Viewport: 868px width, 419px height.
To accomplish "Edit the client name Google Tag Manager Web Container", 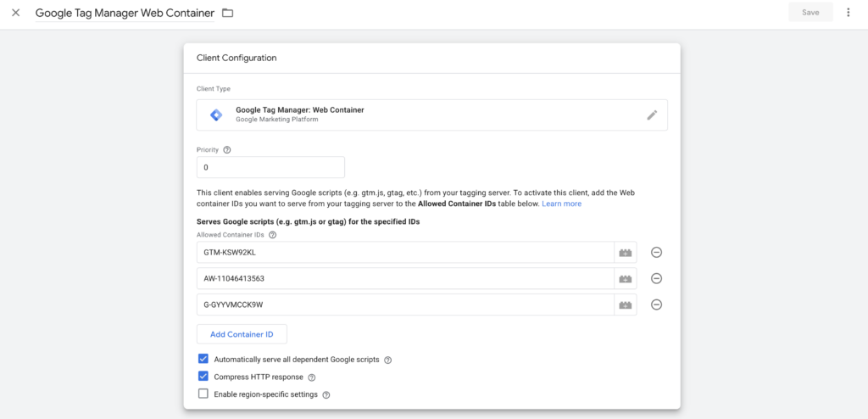I will tap(125, 12).
